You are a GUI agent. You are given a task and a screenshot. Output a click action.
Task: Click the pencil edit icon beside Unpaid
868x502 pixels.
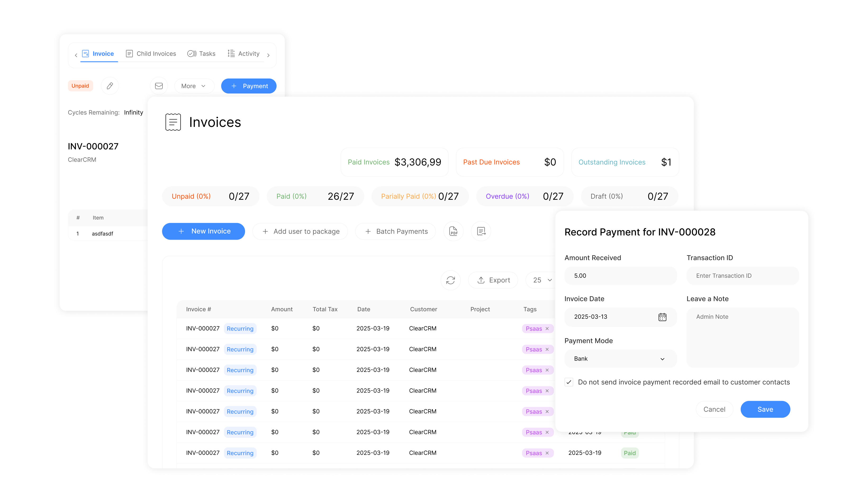pyautogui.click(x=110, y=86)
